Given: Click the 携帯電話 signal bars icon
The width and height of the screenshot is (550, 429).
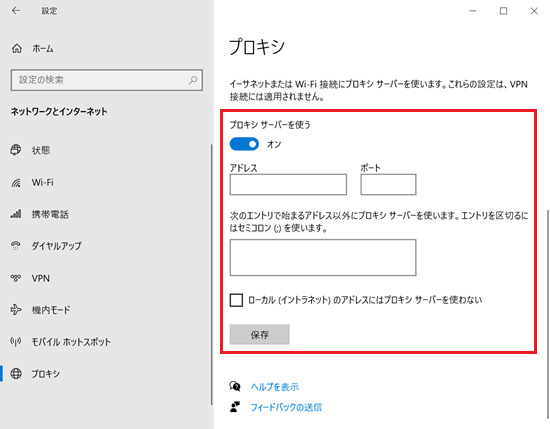Looking at the screenshot, I should [x=16, y=214].
